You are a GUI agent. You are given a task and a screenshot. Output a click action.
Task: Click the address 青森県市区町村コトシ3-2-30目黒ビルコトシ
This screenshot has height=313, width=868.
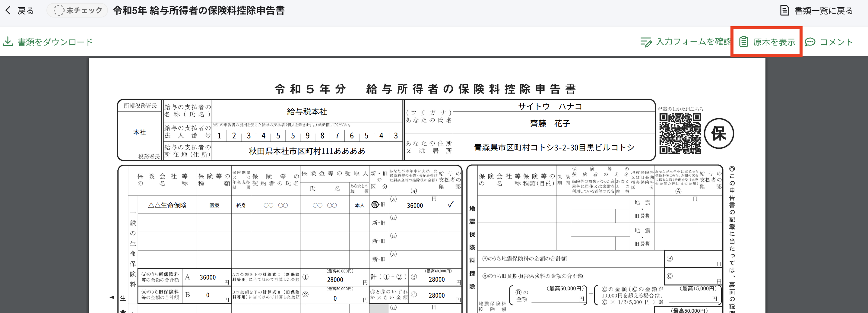(x=554, y=147)
